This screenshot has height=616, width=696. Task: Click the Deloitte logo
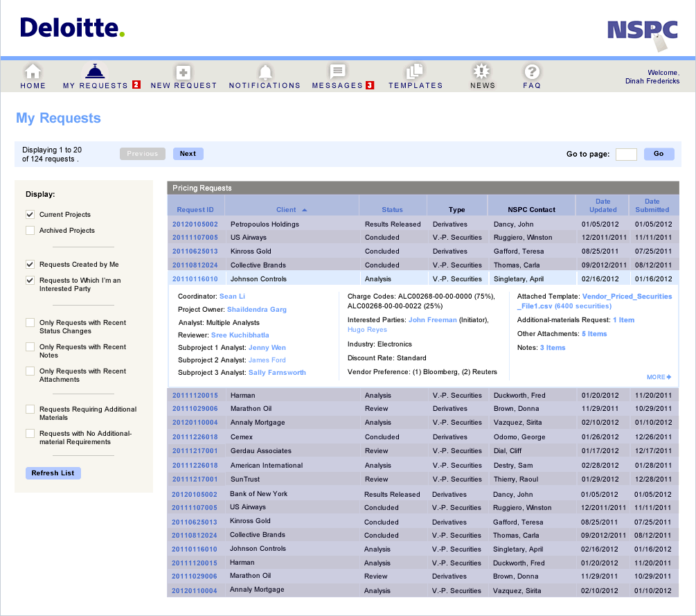click(72, 28)
